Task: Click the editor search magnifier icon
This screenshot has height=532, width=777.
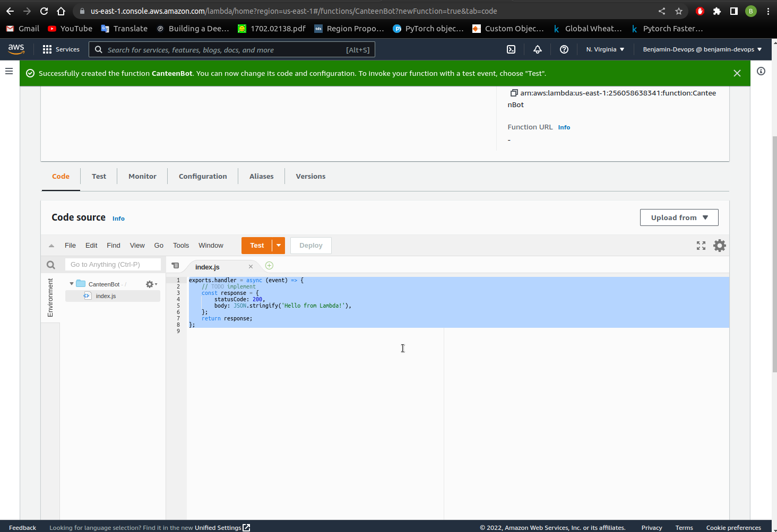Action: pyautogui.click(x=51, y=265)
